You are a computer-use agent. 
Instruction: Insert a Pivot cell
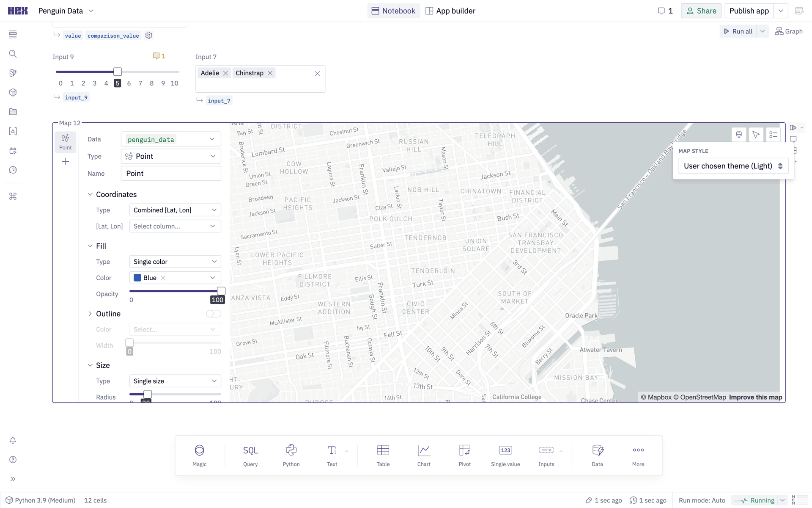tap(465, 456)
